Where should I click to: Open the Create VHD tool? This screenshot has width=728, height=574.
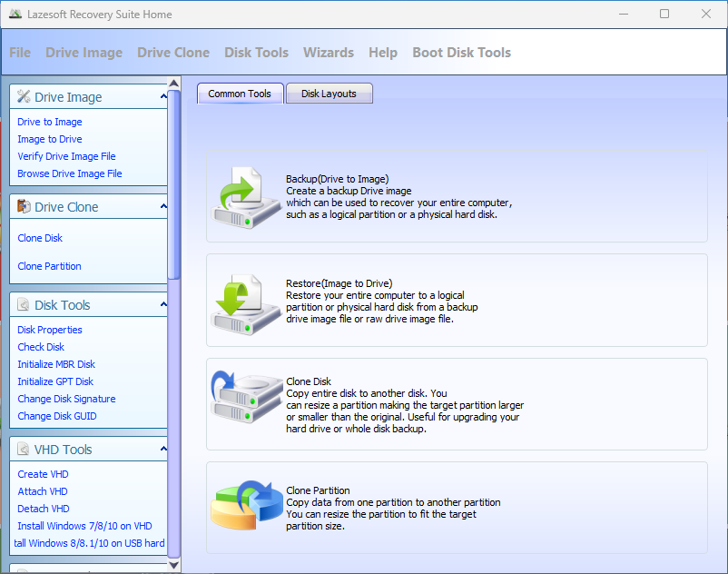(43, 473)
